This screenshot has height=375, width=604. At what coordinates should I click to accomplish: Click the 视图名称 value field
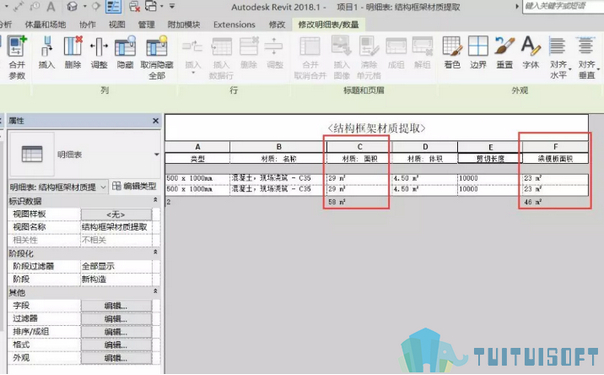tap(117, 227)
